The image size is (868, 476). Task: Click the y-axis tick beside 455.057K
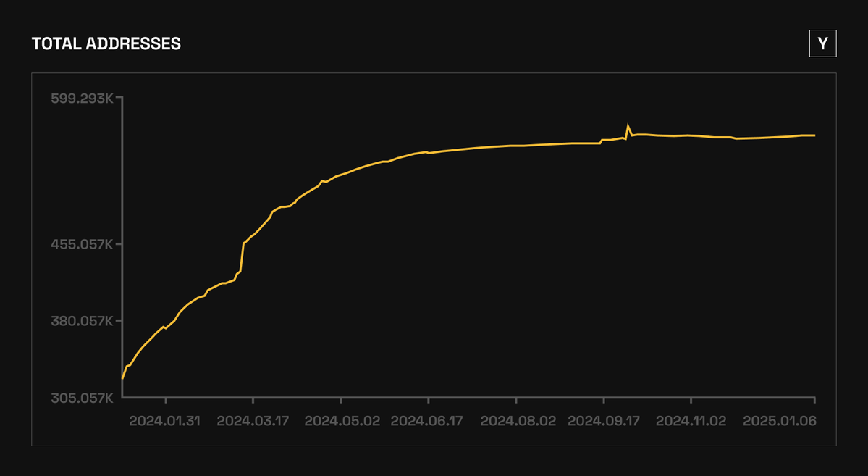click(119, 244)
